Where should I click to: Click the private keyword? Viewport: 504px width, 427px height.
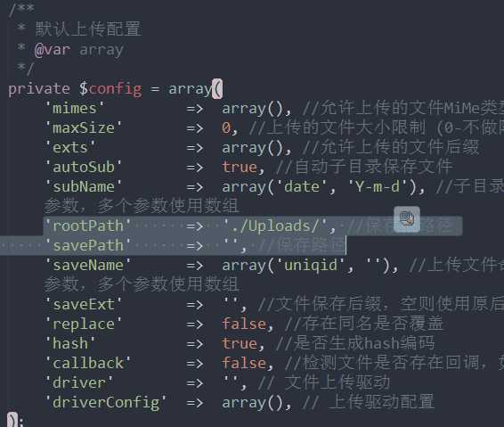pos(39,89)
